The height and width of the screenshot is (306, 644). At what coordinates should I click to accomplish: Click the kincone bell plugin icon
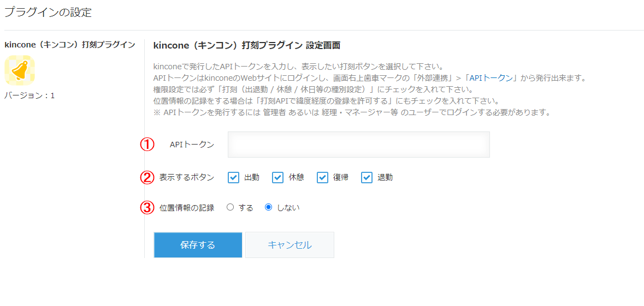pyautogui.click(x=20, y=70)
